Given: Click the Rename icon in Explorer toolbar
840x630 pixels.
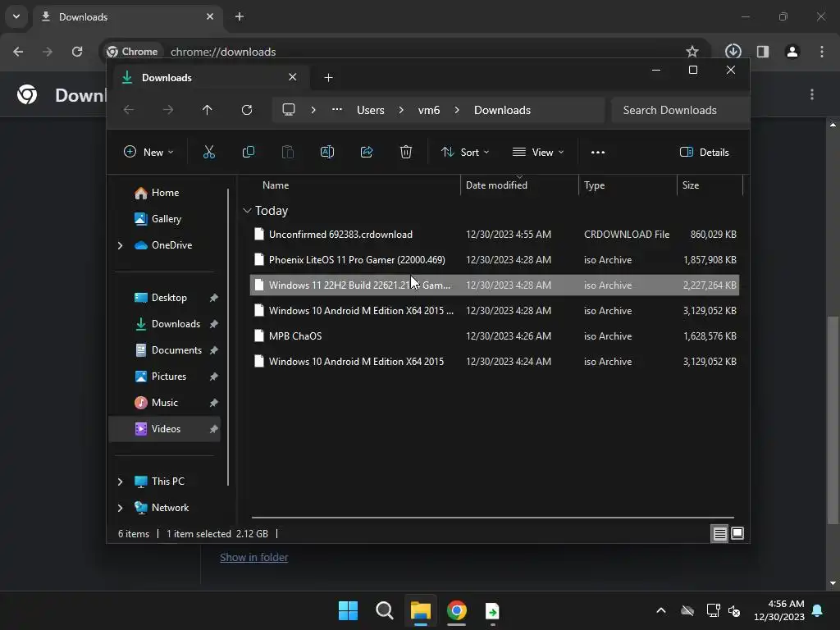Looking at the screenshot, I should click(326, 152).
